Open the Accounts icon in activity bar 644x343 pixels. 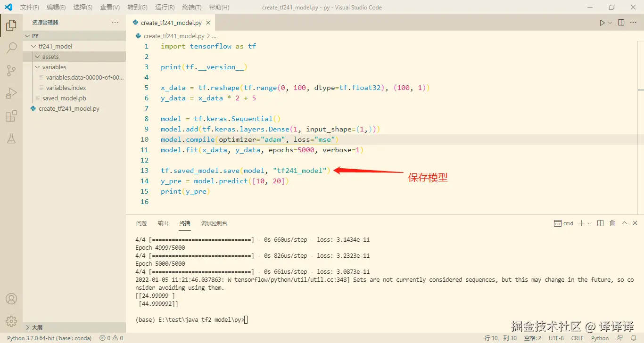(11, 299)
